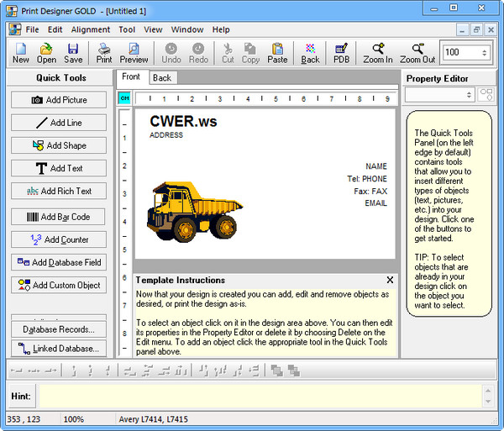The image size is (504, 431).
Task: Toggle the cm ruler unit box
Action: [x=124, y=98]
